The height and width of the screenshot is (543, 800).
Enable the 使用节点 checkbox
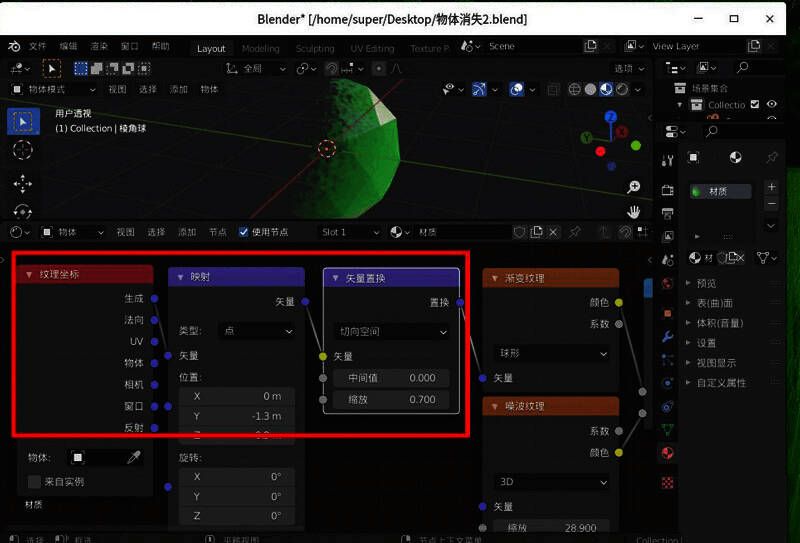244,232
